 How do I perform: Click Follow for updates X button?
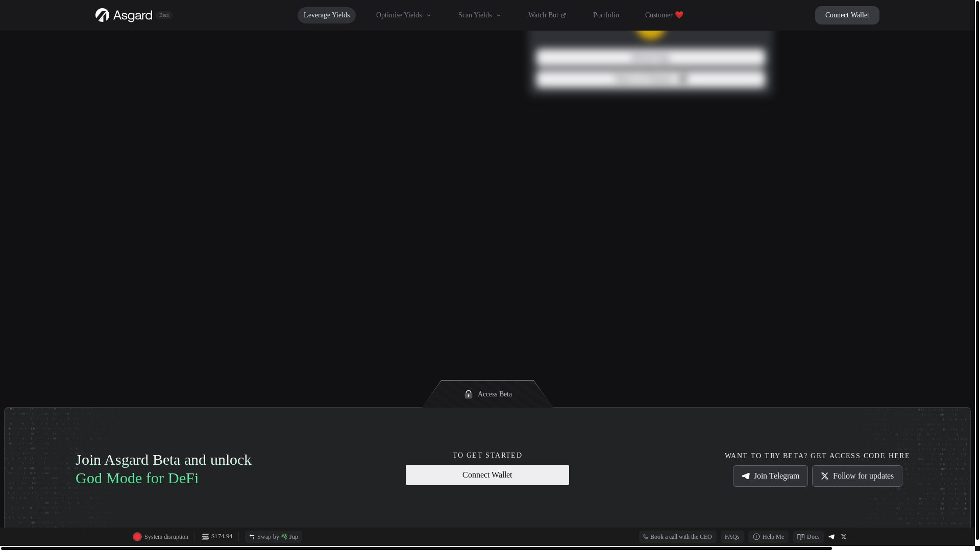tap(857, 476)
